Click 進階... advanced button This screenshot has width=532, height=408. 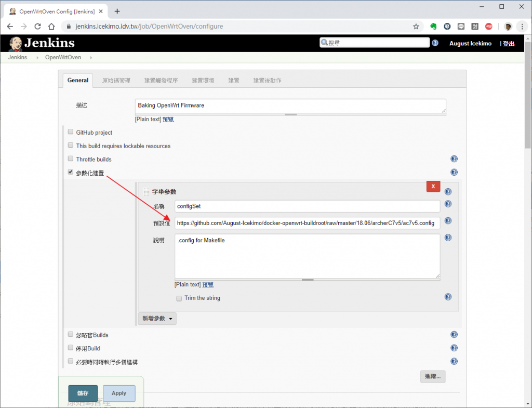[433, 376]
